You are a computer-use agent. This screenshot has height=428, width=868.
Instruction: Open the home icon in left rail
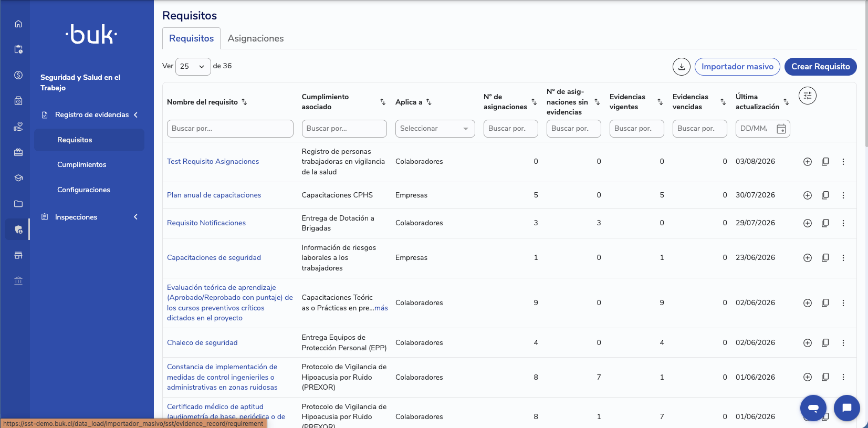click(x=18, y=24)
